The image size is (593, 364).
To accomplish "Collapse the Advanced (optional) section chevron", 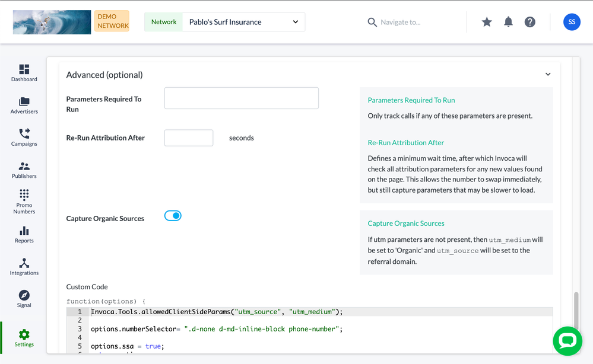I will point(548,74).
